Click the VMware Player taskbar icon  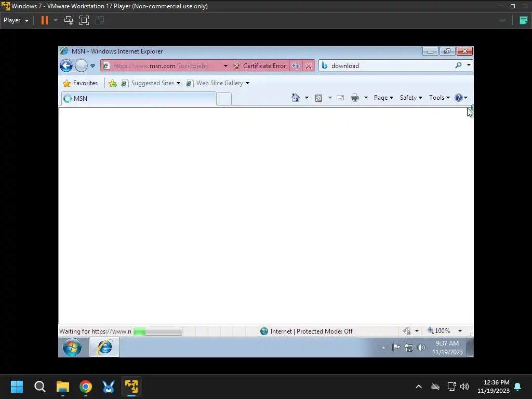[x=131, y=387]
